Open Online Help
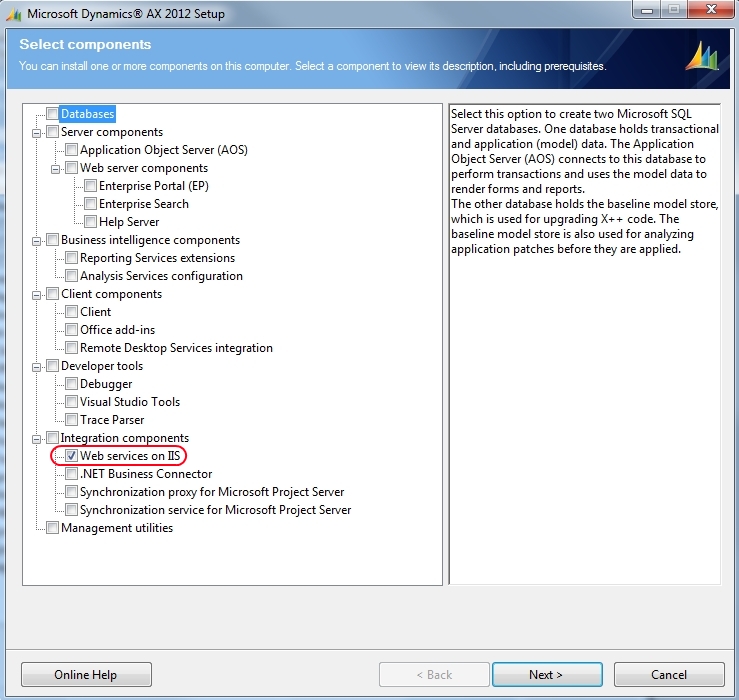 [86, 675]
